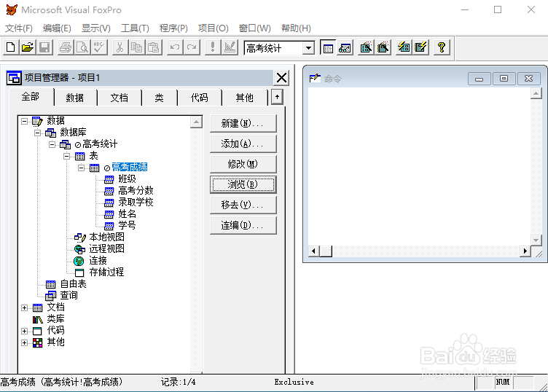Open the 项目(O) menu
The height and width of the screenshot is (392, 548).
[214, 28]
